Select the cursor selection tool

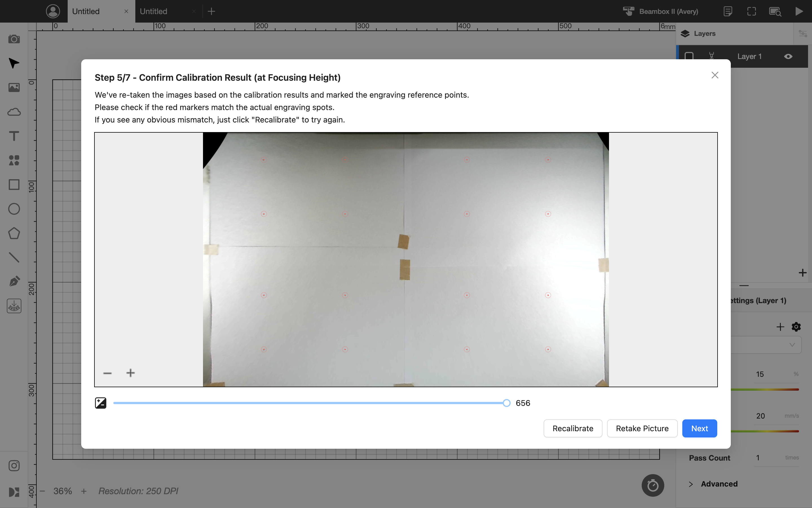click(x=14, y=63)
